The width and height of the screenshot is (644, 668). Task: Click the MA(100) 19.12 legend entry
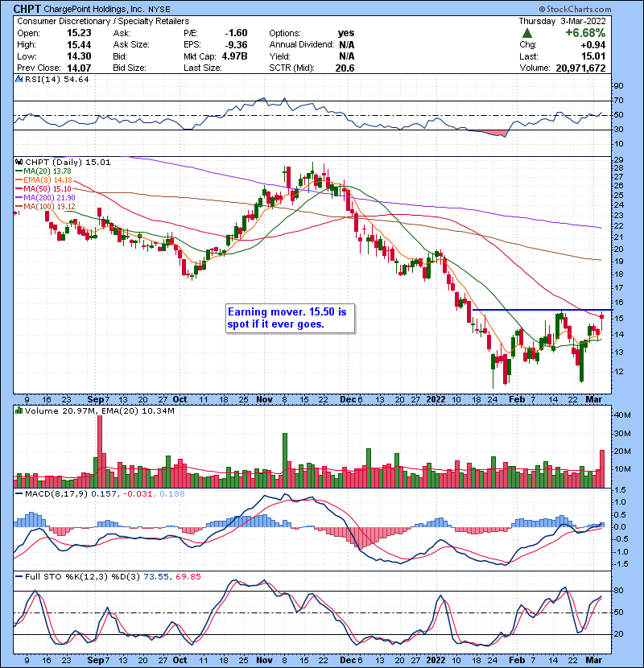pos(45,207)
